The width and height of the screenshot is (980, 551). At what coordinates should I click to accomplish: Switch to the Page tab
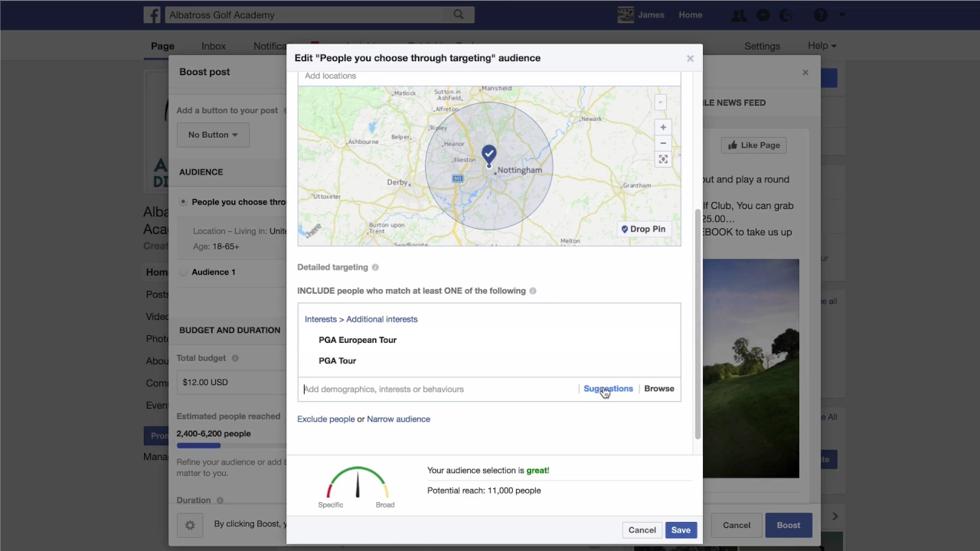162,46
